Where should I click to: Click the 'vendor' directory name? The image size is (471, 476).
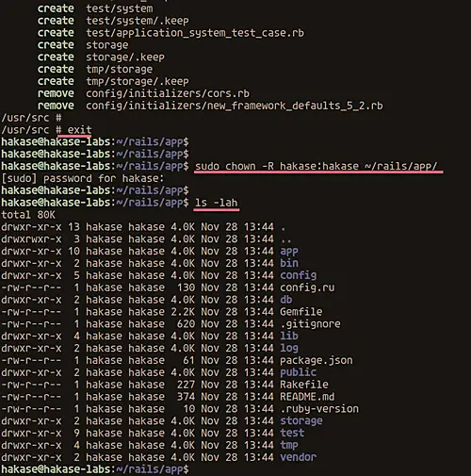click(x=298, y=457)
